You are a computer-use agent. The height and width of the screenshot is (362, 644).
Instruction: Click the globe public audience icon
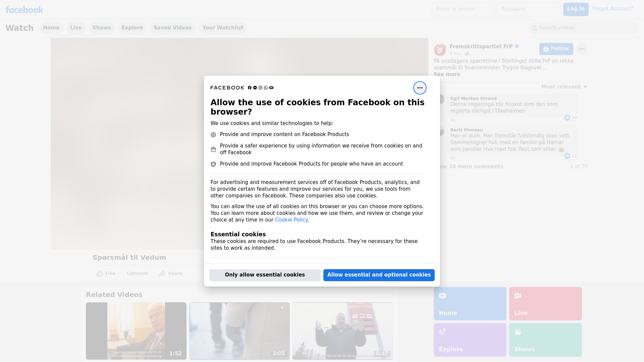tap(467, 54)
